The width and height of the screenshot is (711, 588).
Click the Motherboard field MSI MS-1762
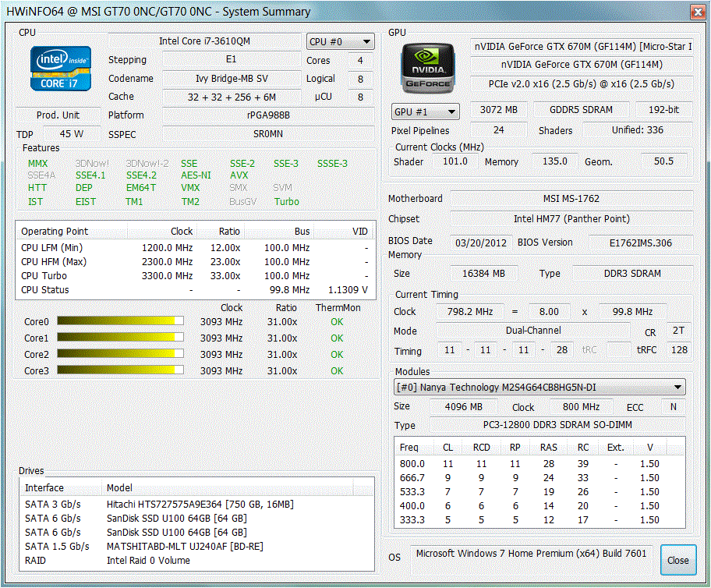point(571,199)
